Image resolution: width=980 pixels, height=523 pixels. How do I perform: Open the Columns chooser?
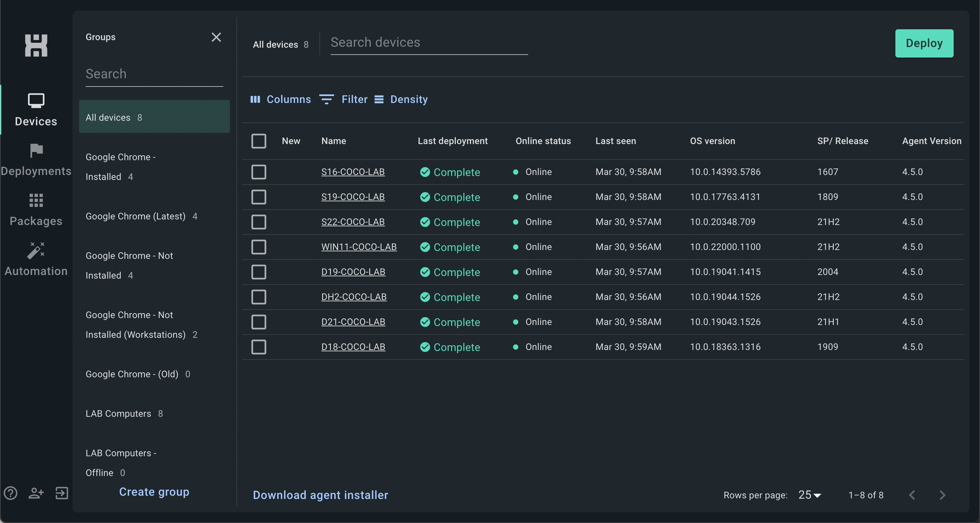coord(280,99)
